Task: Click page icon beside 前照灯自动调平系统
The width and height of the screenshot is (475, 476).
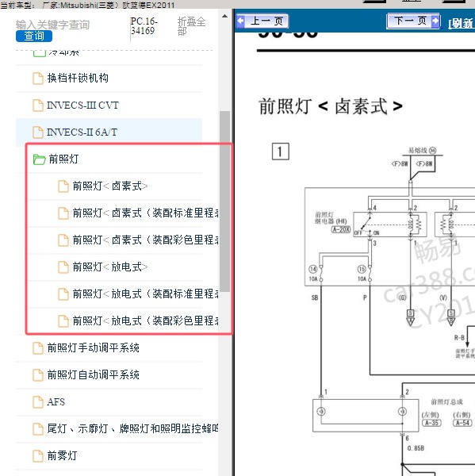Action: pyautogui.click(x=38, y=375)
